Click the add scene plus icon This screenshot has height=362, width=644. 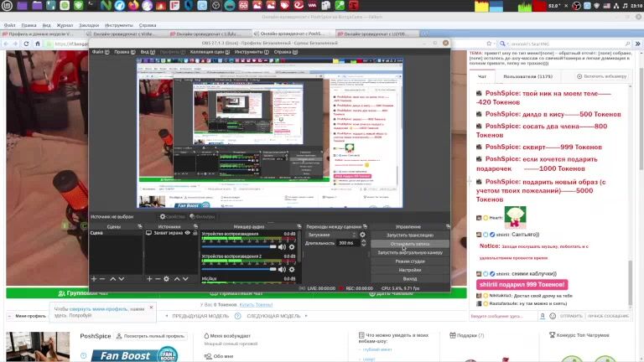tap(93, 278)
